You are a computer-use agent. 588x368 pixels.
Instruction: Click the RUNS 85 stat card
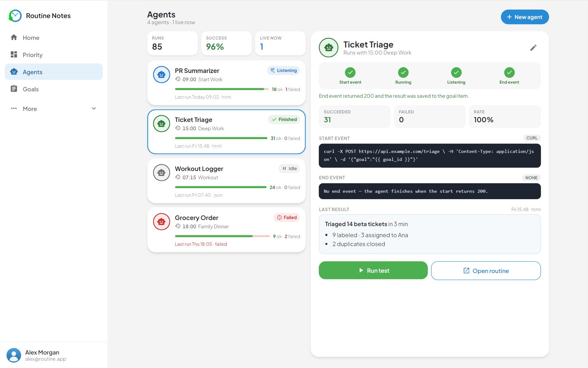[x=172, y=43]
